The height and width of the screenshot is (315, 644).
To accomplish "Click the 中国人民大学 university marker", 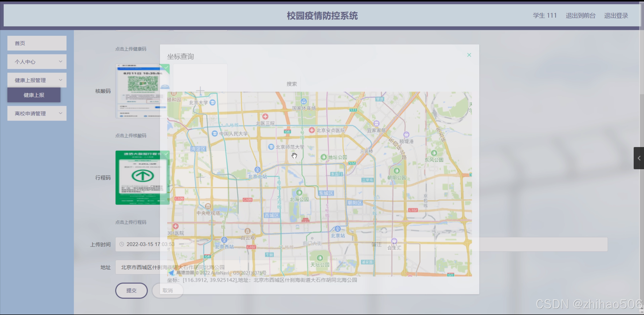I will pyautogui.click(x=214, y=133).
